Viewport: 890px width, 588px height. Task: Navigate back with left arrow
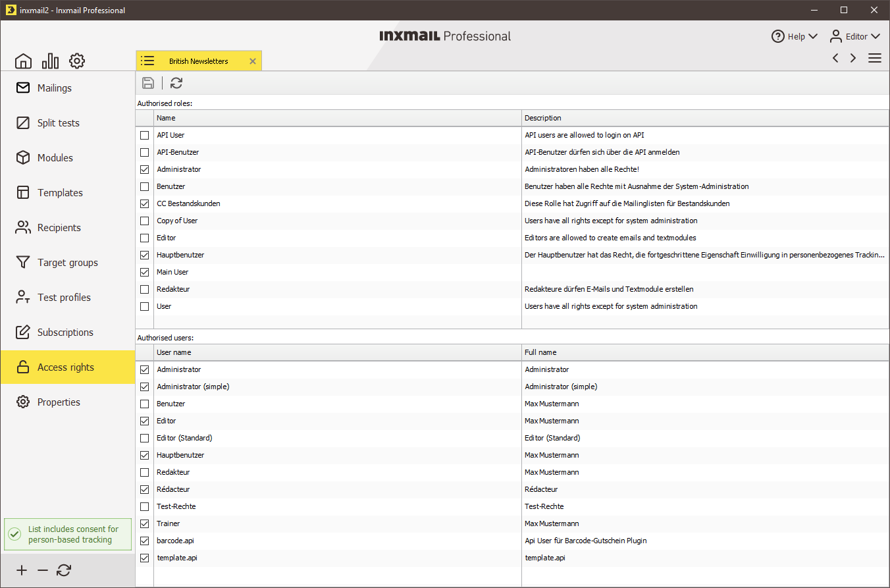pyautogui.click(x=835, y=58)
